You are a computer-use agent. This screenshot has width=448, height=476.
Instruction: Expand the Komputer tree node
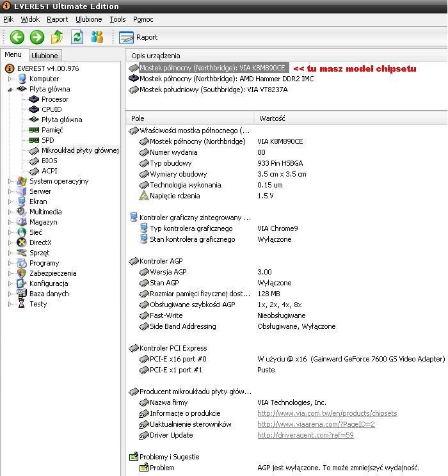[x=10, y=79]
